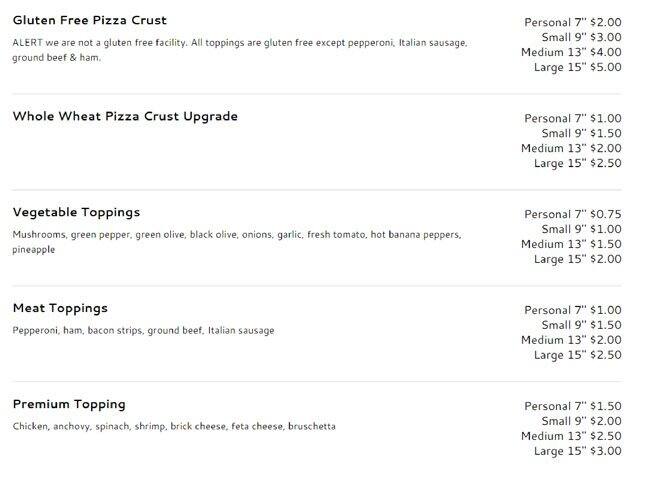Choose Gluten Free Personal 7" $2.00 price
This screenshot has height=485, width=650.
coord(572,22)
